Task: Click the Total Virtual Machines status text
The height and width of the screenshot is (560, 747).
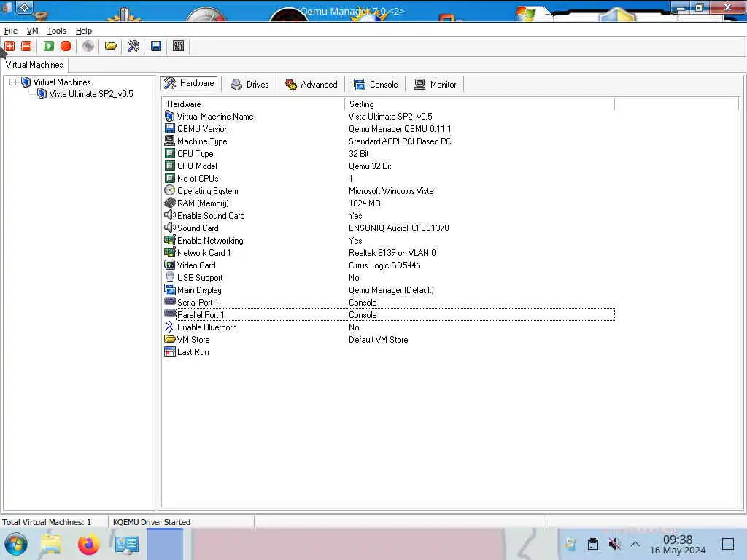Action: (47, 522)
